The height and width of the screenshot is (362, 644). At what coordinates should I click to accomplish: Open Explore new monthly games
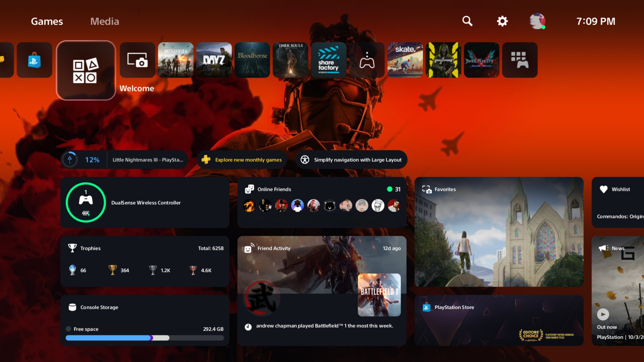coord(242,159)
